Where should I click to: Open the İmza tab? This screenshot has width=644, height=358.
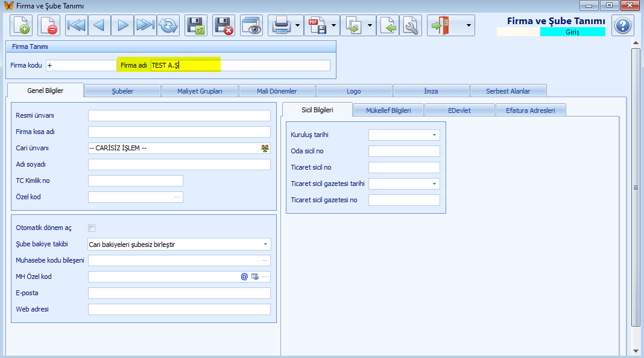point(431,91)
